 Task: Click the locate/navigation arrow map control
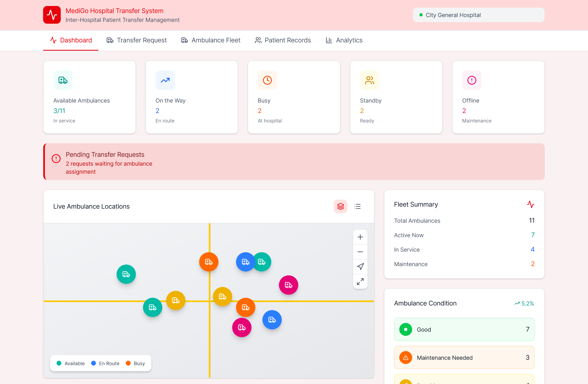click(x=360, y=267)
